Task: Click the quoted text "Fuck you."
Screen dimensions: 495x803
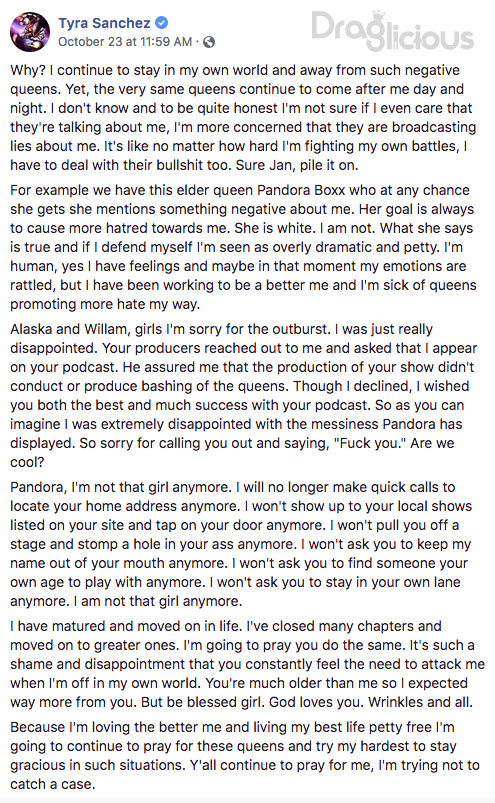Action: pos(370,443)
